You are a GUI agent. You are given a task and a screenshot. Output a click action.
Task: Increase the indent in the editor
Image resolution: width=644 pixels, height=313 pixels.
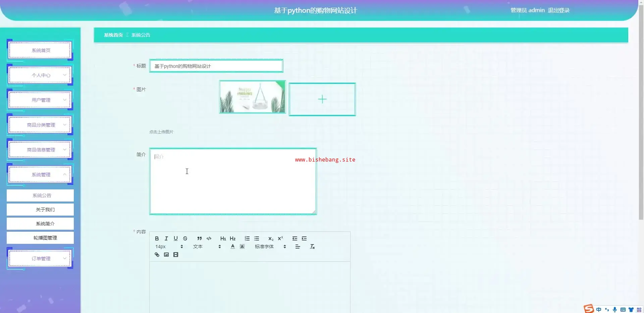coord(304,238)
